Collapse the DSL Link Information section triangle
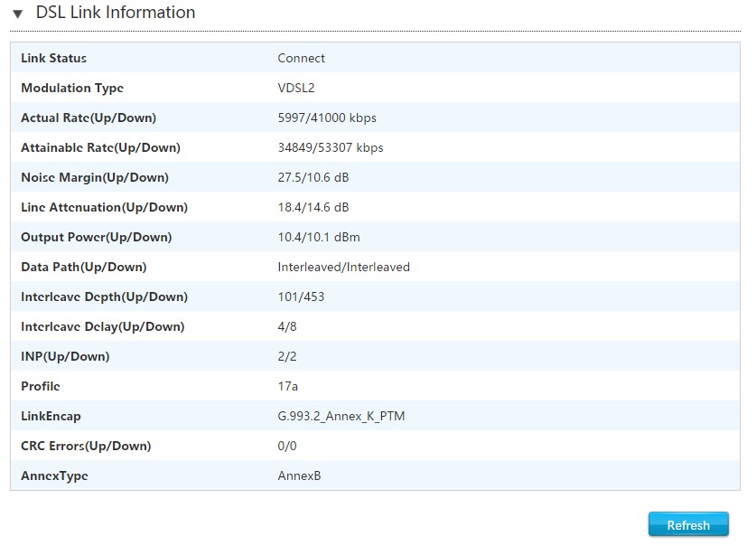Viewport: 756px width, 546px height. click(17, 14)
